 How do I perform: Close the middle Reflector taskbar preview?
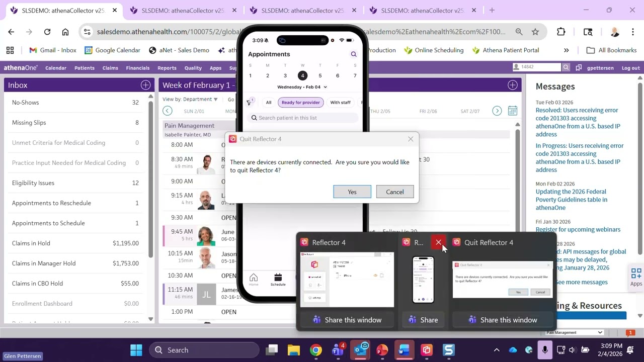point(438,242)
